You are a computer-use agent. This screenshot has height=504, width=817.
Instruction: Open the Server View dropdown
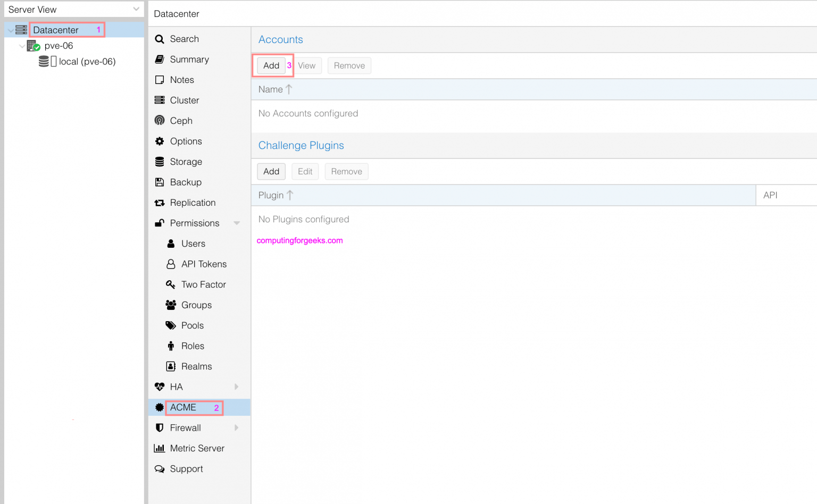point(137,9)
